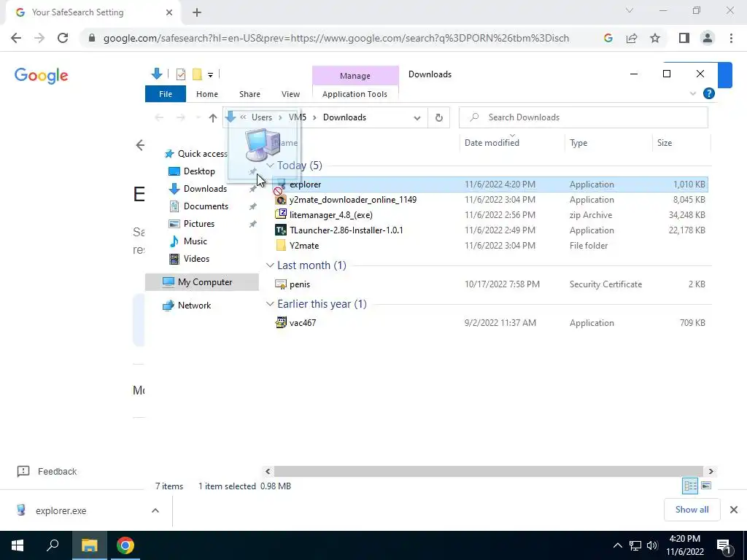
Task: Collapse the Last month (1) group
Action: click(270, 265)
